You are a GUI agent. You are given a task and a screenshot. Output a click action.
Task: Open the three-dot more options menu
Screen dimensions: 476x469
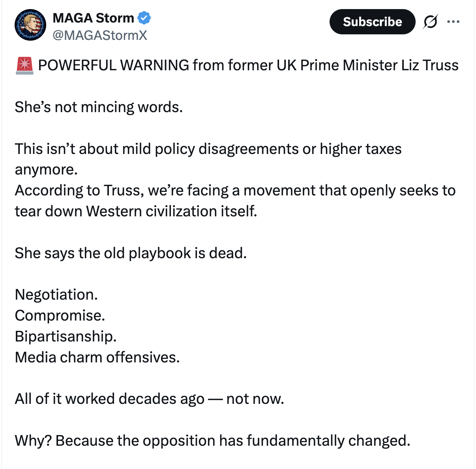[x=453, y=22]
